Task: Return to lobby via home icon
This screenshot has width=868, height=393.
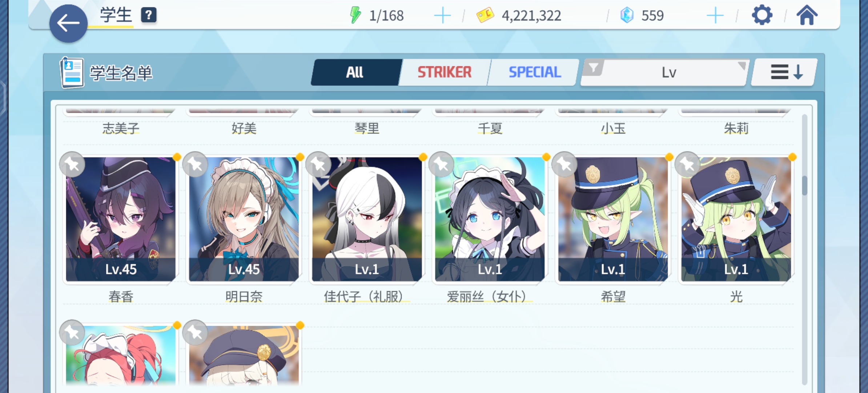Action: pyautogui.click(x=807, y=15)
